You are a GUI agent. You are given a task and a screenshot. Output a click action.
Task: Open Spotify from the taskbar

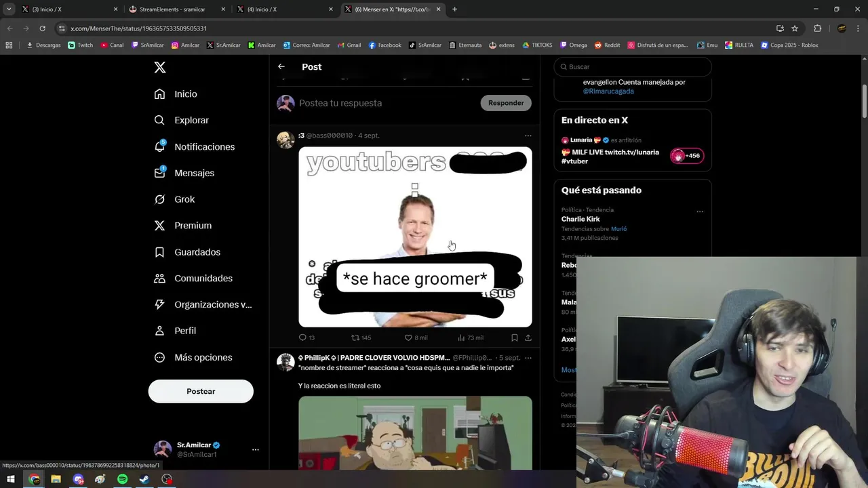coord(122,479)
